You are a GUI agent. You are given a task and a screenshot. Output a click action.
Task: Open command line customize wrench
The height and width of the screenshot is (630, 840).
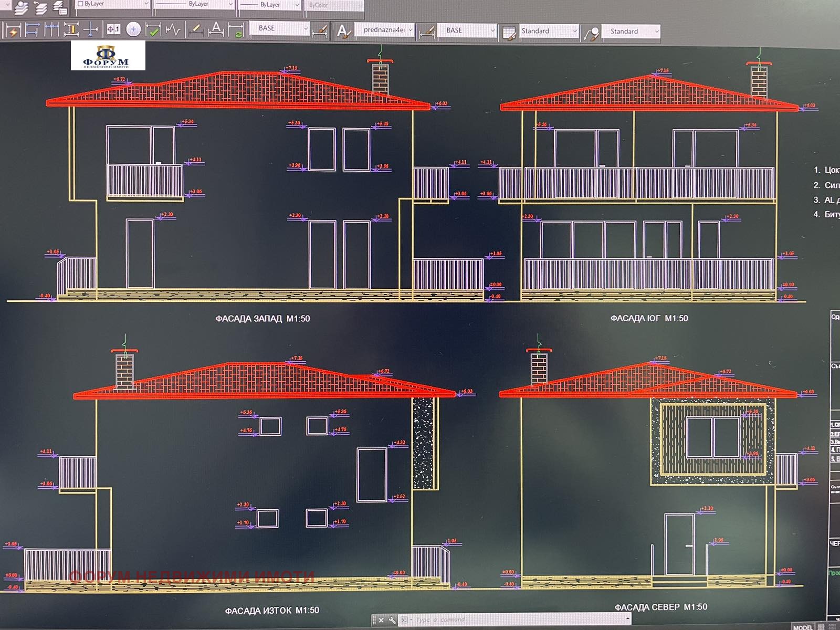point(392,620)
